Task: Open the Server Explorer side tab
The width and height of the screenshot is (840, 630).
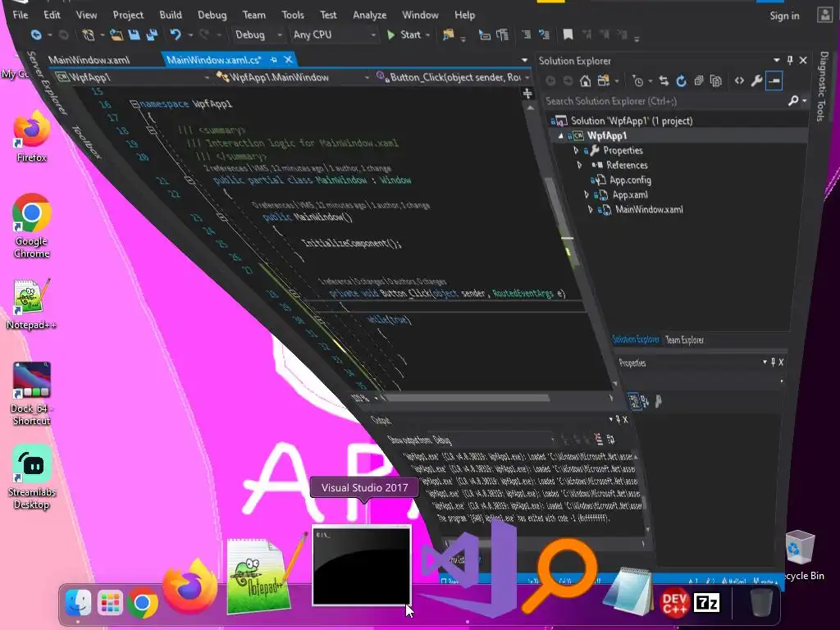Action: tap(47, 83)
